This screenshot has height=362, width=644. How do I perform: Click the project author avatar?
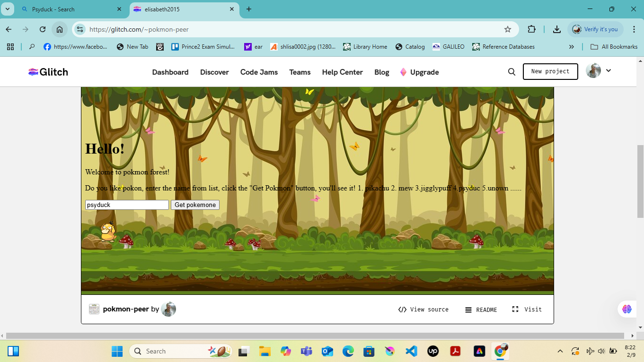point(168,309)
